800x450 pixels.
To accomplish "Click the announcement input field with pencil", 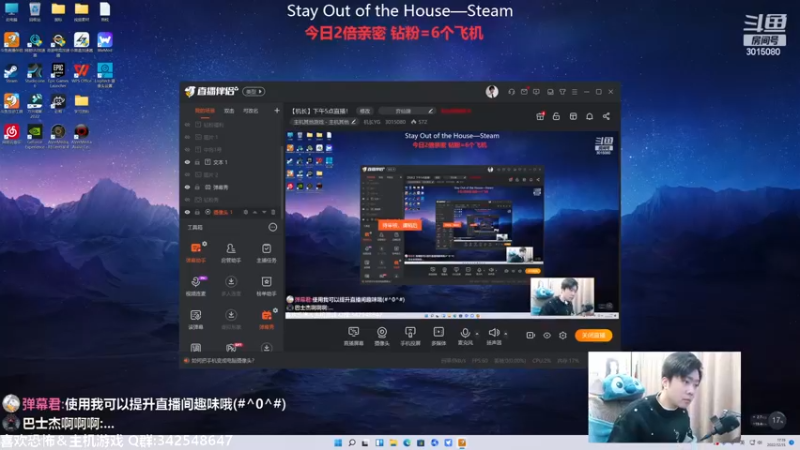I will click(x=407, y=111).
